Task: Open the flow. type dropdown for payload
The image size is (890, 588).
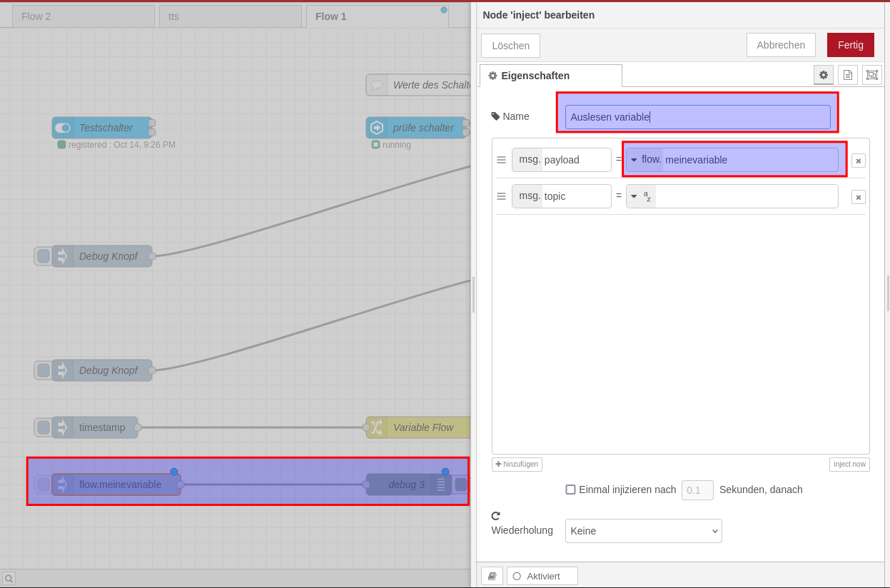Action: (634, 160)
